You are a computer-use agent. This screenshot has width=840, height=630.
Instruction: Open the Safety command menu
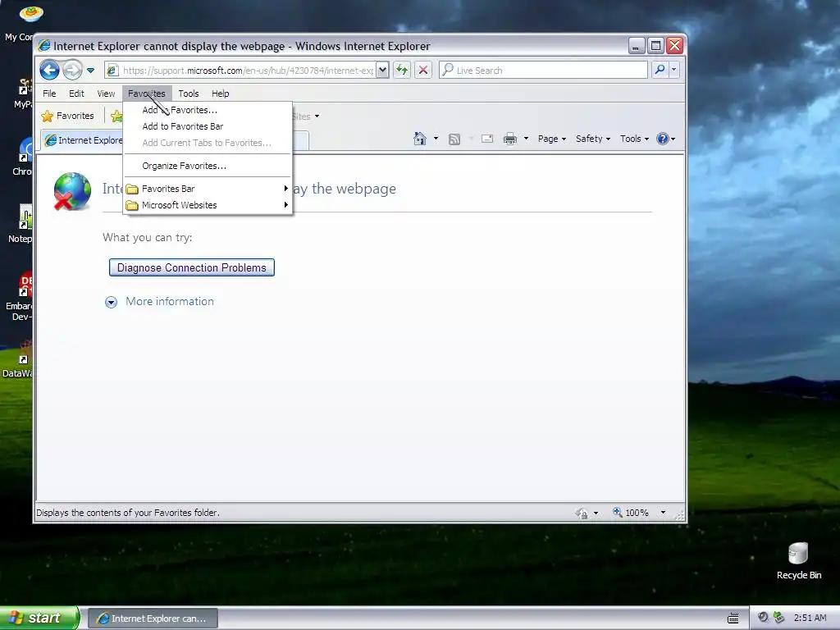tap(592, 139)
